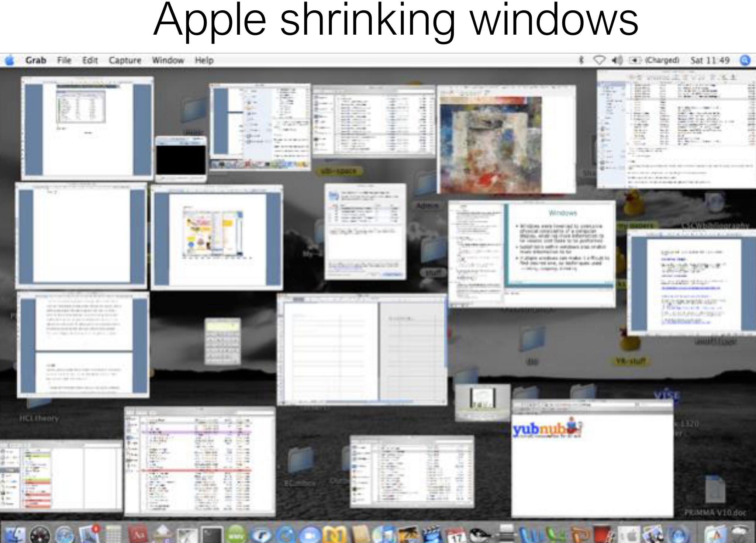Launch Safari compass icon in the Dock
This screenshot has width=756, height=543.
pyautogui.click(x=65, y=534)
